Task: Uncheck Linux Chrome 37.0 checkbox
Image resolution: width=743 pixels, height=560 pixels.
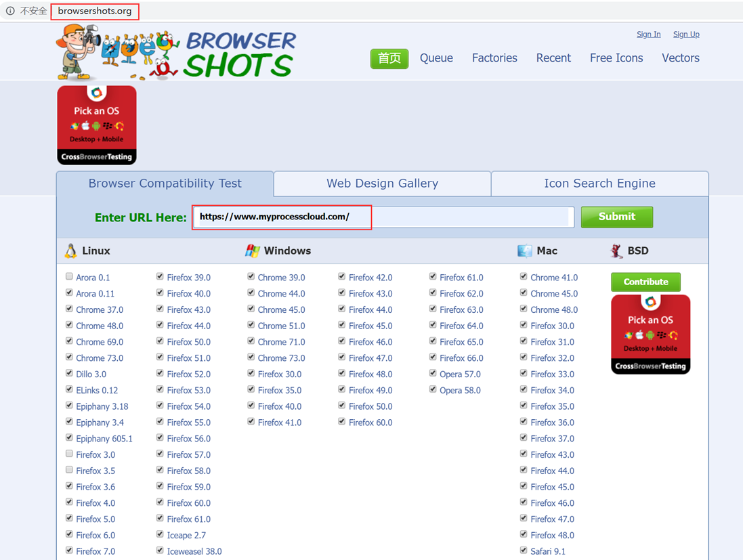Action: [x=69, y=309]
